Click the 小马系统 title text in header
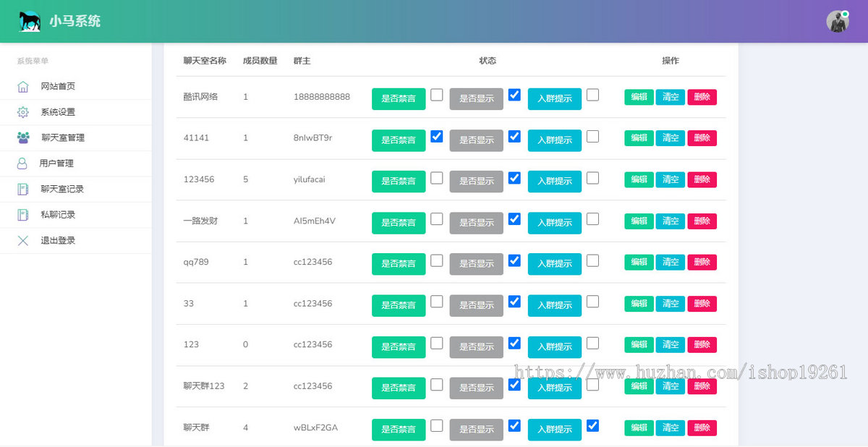 click(75, 22)
